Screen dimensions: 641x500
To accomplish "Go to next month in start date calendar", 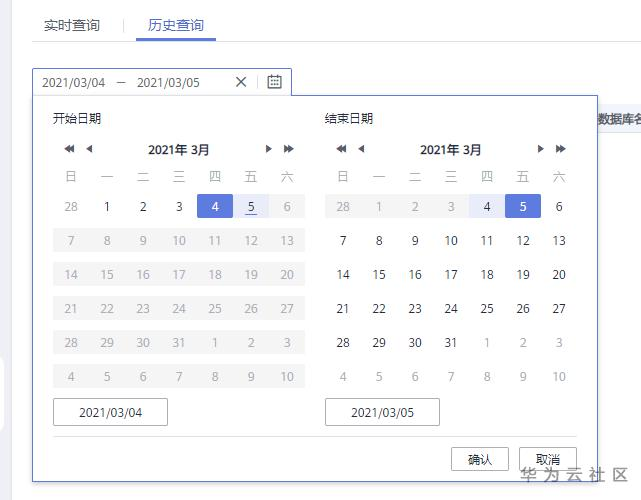I will (x=268, y=149).
